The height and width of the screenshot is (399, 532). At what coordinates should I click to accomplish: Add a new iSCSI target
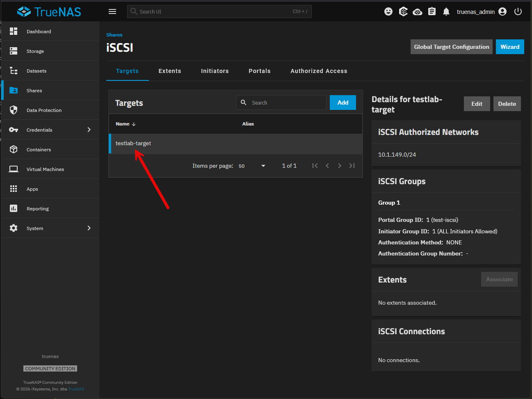343,103
